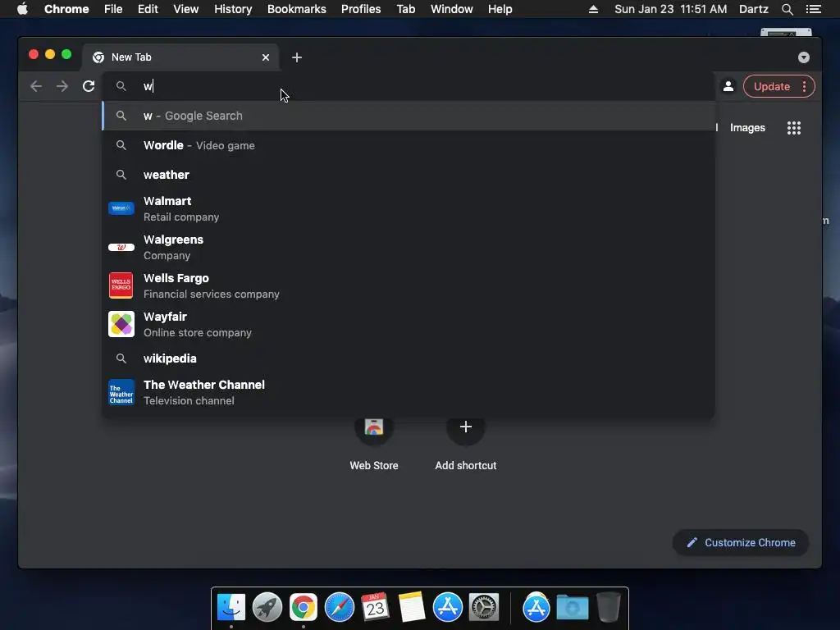The image size is (840, 630).
Task: Click the Spotlight search icon in menu bar
Action: tap(787, 9)
